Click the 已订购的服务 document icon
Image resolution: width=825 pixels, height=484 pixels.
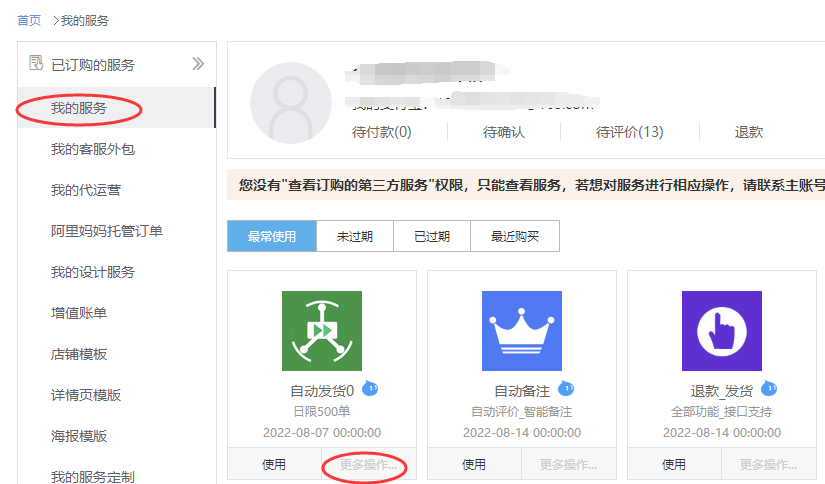coord(36,64)
